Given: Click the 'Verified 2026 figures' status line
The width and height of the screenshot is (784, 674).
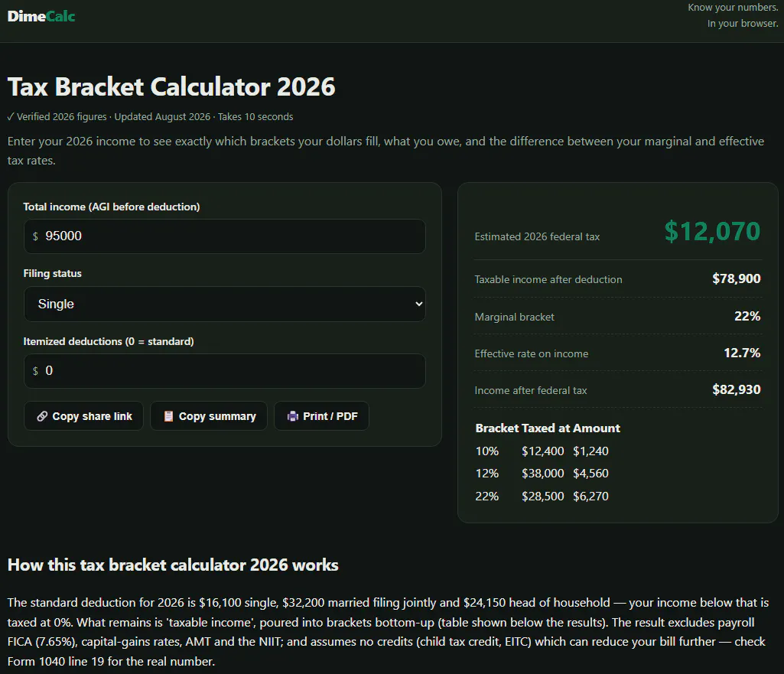Looking at the screenshot, I should [150, 116].
